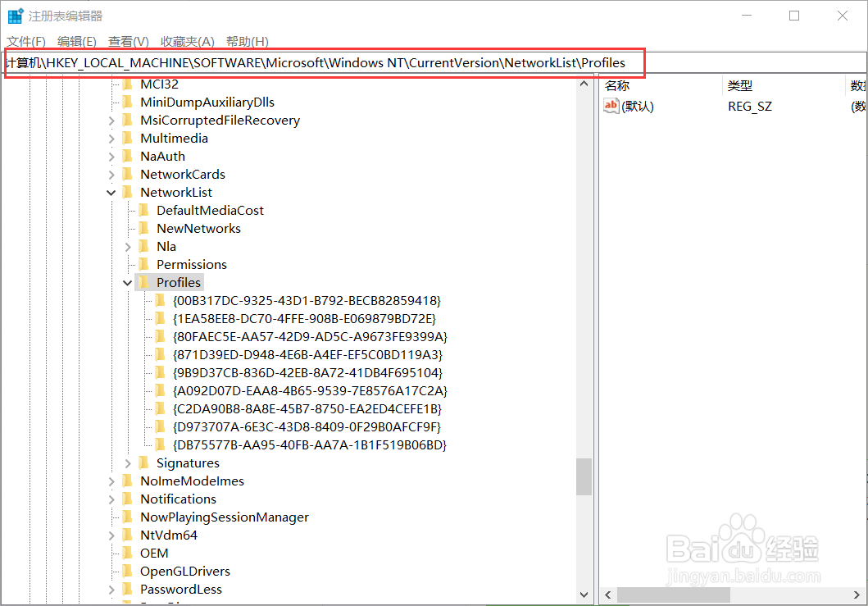
Task: Select the {D973707A-6E3C-43D8-8409-0F29B0AFCF9F} key
Action: [307, 427]
